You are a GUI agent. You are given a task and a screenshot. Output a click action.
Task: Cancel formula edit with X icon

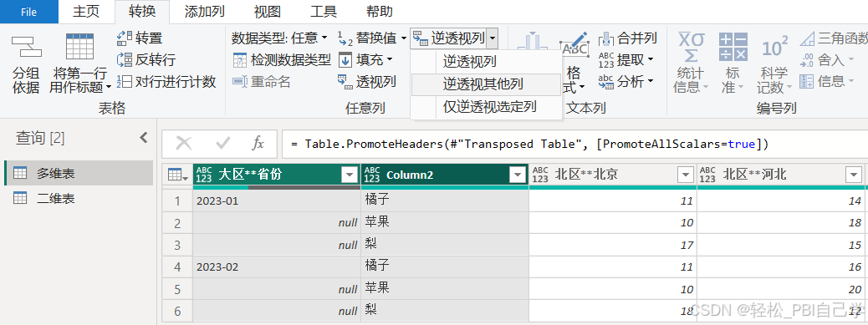(184, 144)
